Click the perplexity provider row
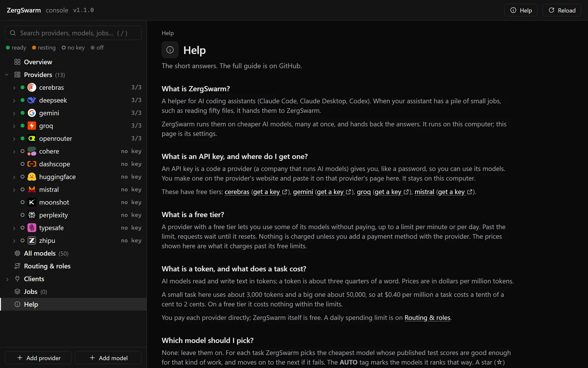 (x=73, y=215)
